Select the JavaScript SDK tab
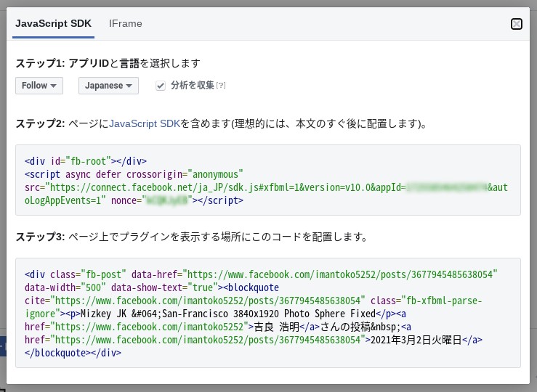This screenshot has width=537, height=392. [x=54, y=24]
